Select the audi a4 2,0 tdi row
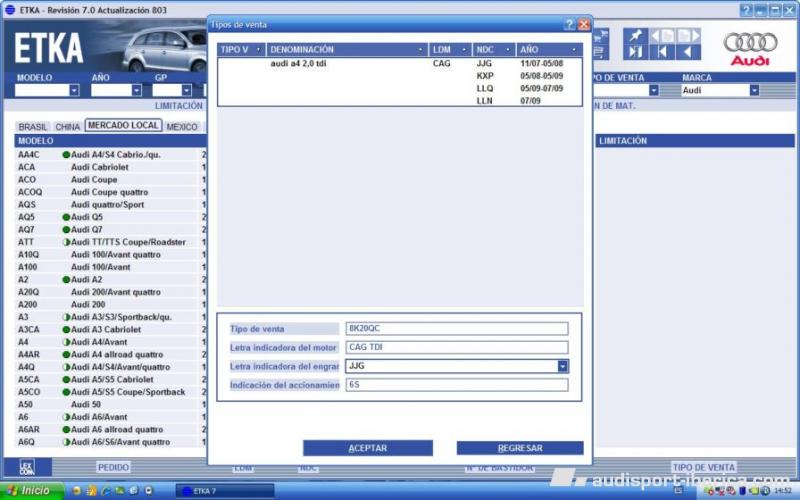This screenshot has height=500, width=800. pos(399,63)
